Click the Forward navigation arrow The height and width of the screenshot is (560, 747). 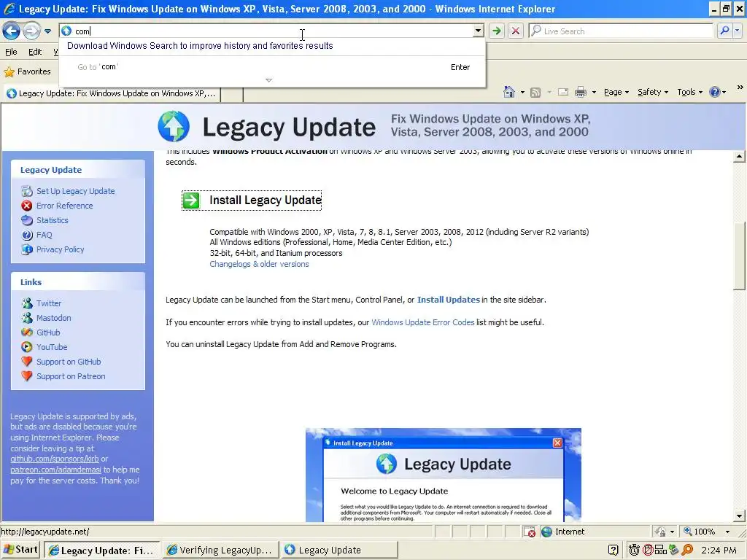(31, 31)
